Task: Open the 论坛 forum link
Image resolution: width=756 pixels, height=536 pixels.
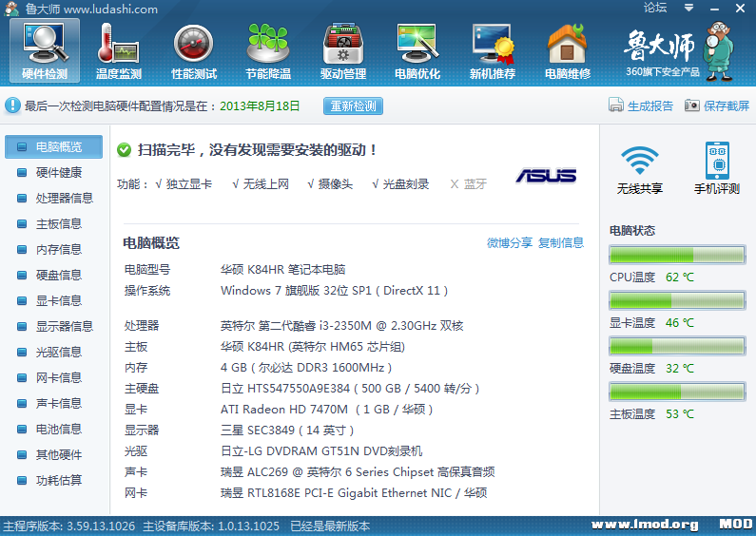Action: pyautogui.click(x=655, y=8)
